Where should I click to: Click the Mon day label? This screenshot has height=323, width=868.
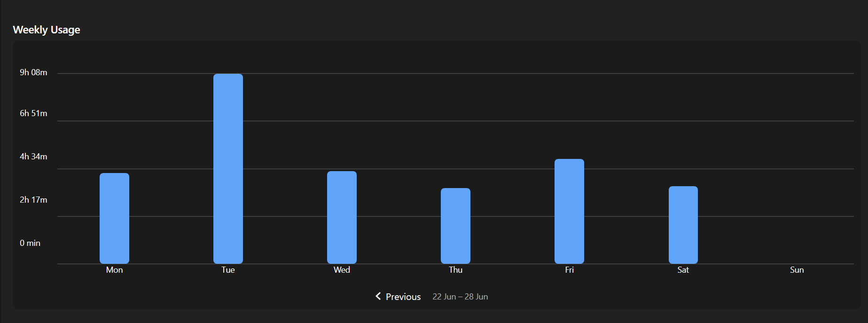[x=114, y=270]
